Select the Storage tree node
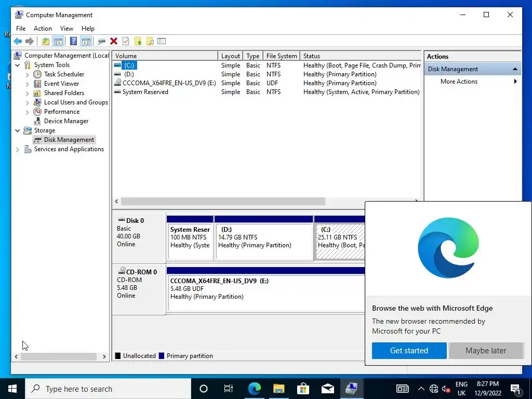Screen dimensions: 532x399 point(45,130)
